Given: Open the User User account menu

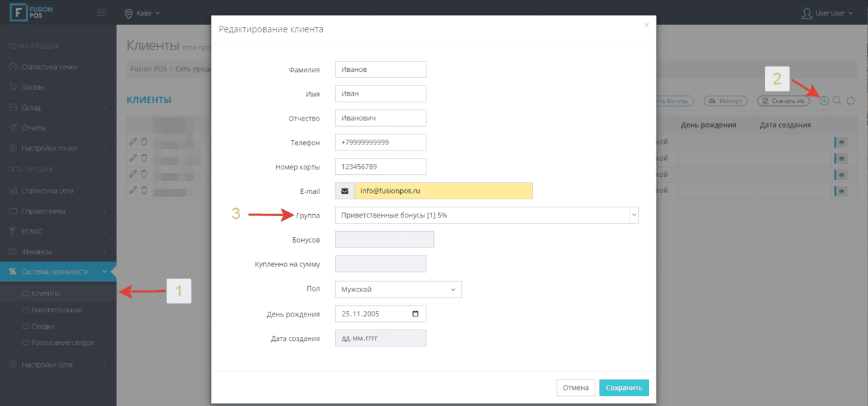Looking at the screenshot, I should pyautogui.click(x=827, y=13).
